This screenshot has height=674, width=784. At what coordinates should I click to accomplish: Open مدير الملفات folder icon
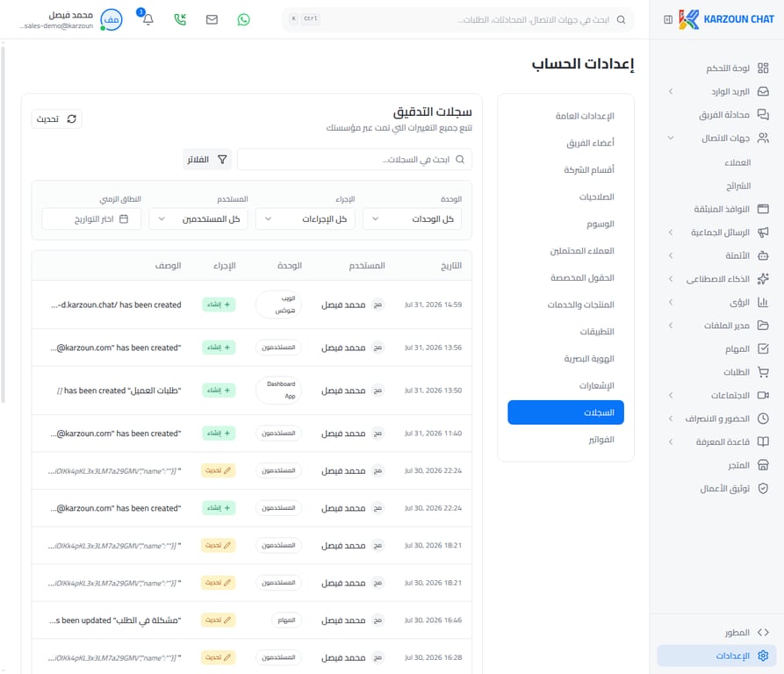[763, 326]
